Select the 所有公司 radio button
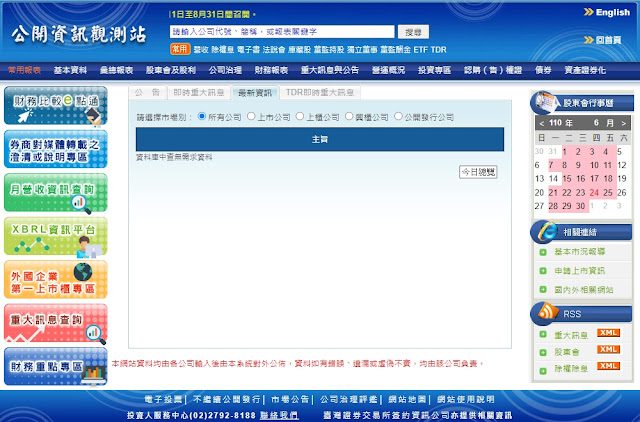The width and height of the screenshot is (640, 422). tap(202, 116)
